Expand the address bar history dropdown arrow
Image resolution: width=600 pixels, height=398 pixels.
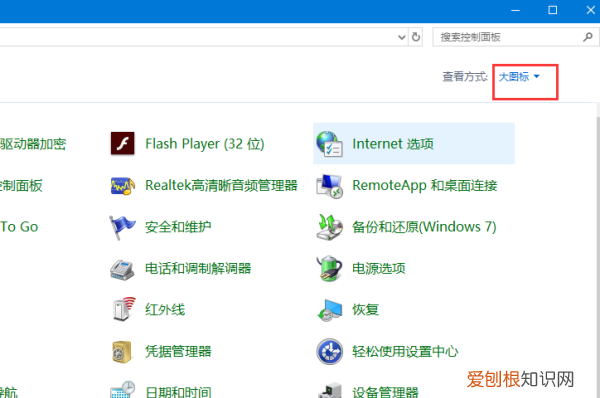[401, 37]
